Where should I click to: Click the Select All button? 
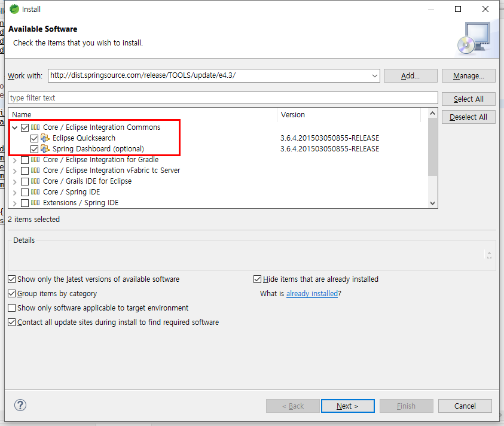click(x=468, y=99)
